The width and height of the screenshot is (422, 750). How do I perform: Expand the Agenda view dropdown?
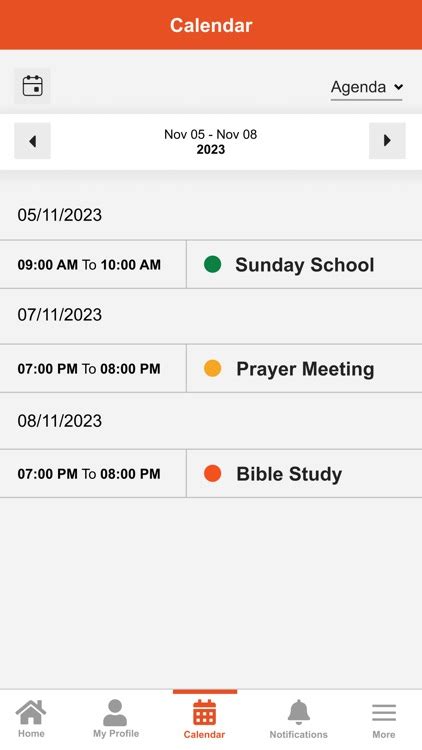366,88
